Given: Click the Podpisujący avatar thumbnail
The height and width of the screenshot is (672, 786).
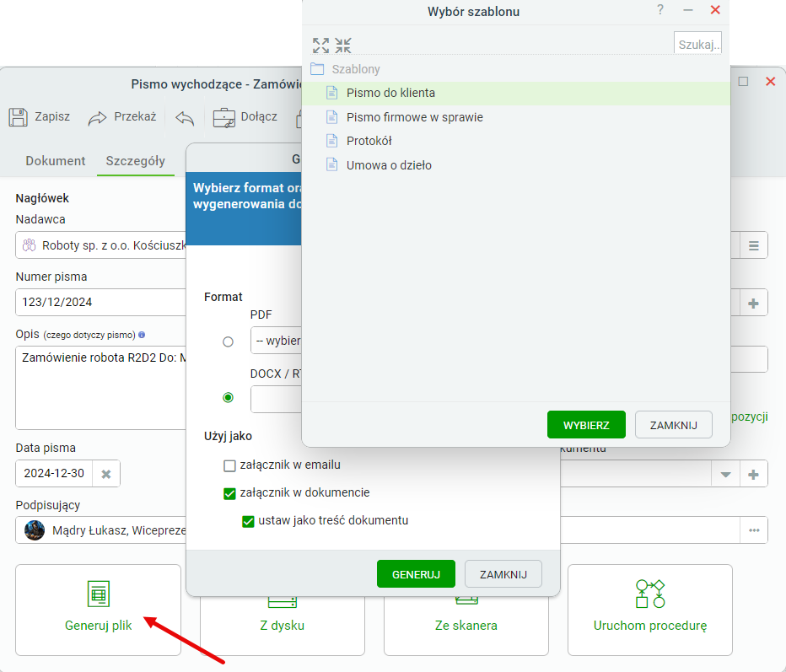Looking at the screenshot, I should [35, 530].
